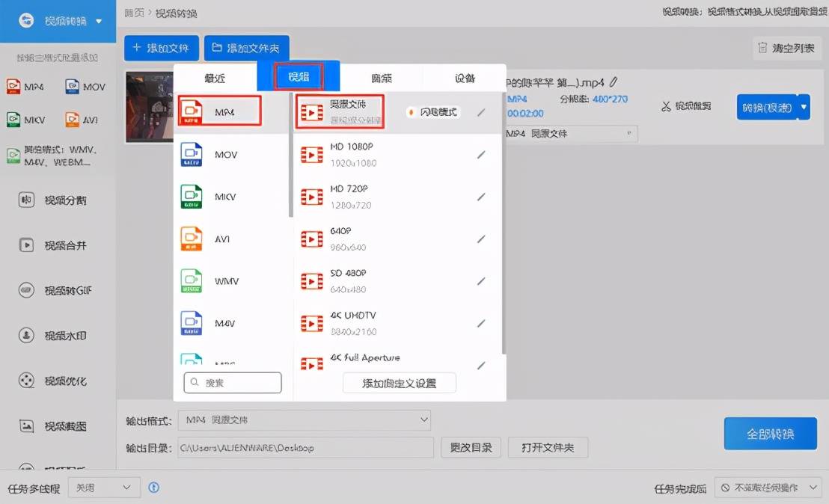Choose the MKV format icon in popup list
Viewport: 829px width, 504px height.
coord(192,197)
